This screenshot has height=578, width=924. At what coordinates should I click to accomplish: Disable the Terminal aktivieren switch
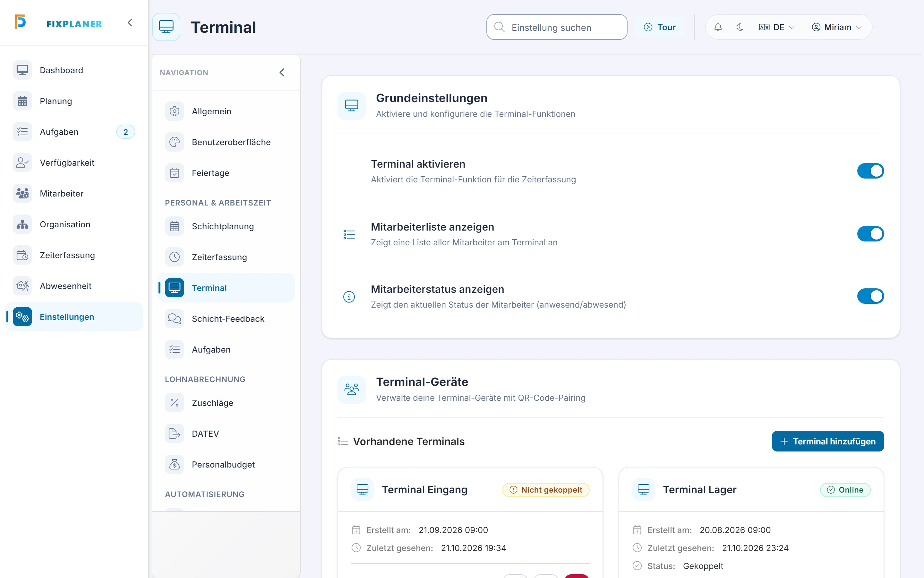click(x=870, y=171)
